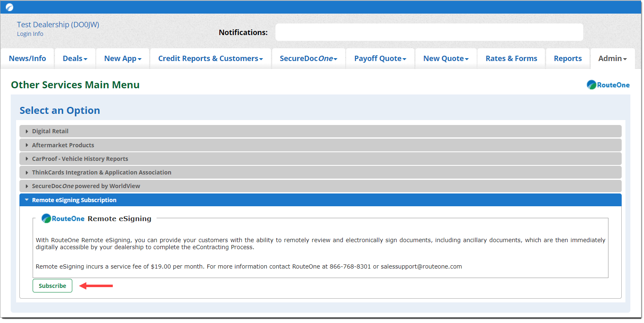
Task: Open Test Dealership (DO0JW) link
Action: (58, 25)
